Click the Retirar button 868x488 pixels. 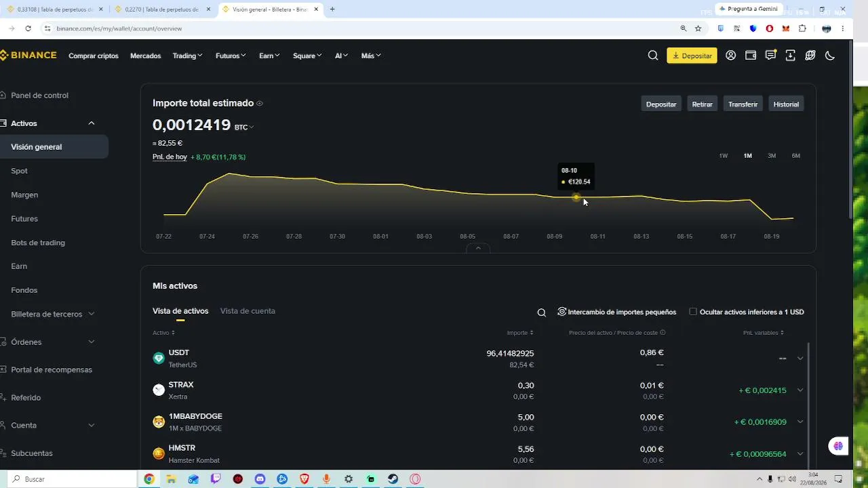point(702,104)
